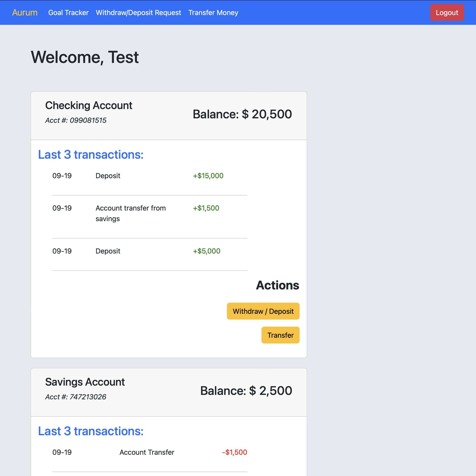Click savings account's Last 3 transactions heading
The height and width of the screenshot is (476, 476).
pyautogui.click(x=91, y=431)
